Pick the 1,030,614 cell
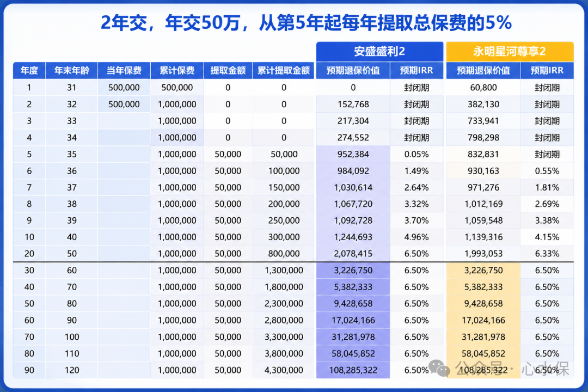The height and width of the screenshot is (392, 588). 353,187
